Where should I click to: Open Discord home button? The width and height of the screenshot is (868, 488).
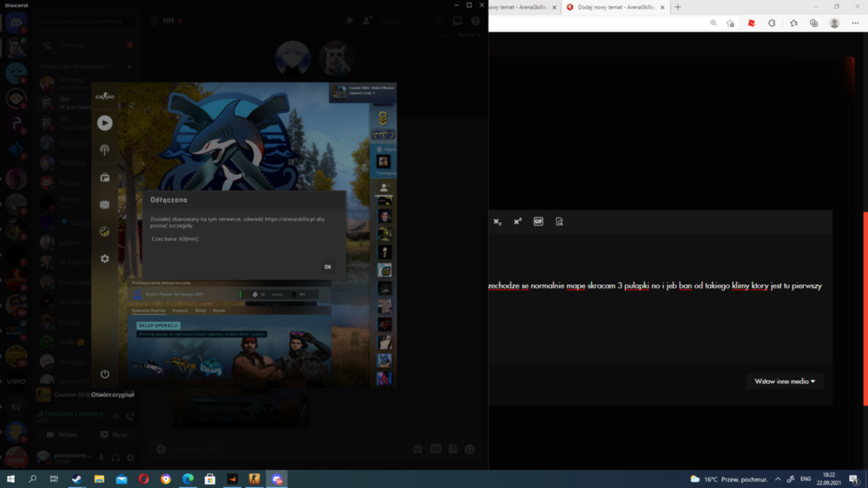[16, 23]
